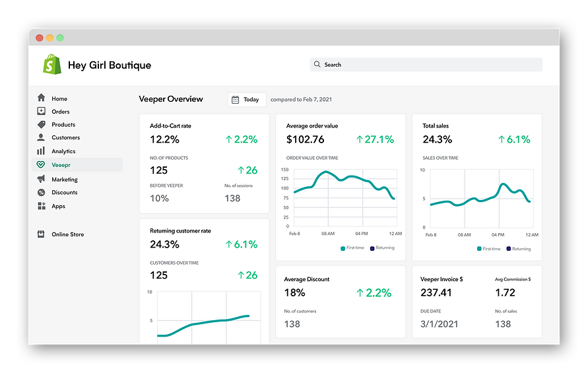Click the Average Discount 18% value
Viewport: 588px width, 373px height.
point(295,292)
